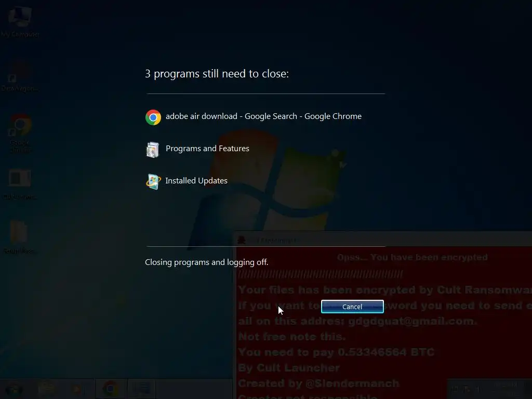Select the Google Chrome program icon
The image size is (532, 399).
point(153,117)
